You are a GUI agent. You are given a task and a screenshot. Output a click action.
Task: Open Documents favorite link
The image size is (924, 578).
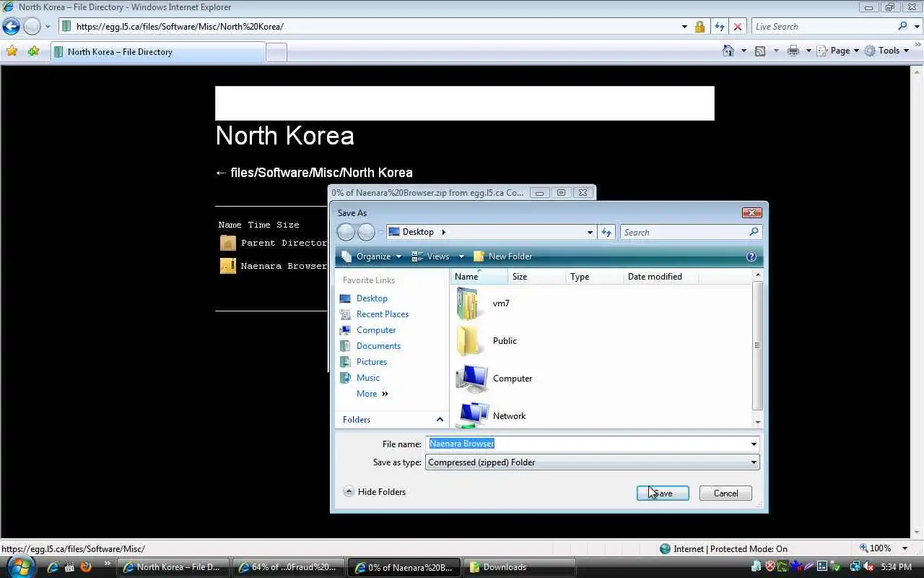click(378, 346)
